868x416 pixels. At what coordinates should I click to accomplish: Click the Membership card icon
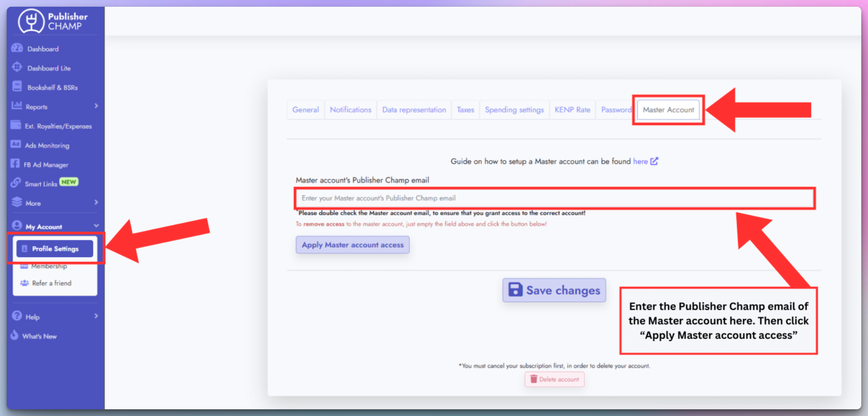[24, 266]
